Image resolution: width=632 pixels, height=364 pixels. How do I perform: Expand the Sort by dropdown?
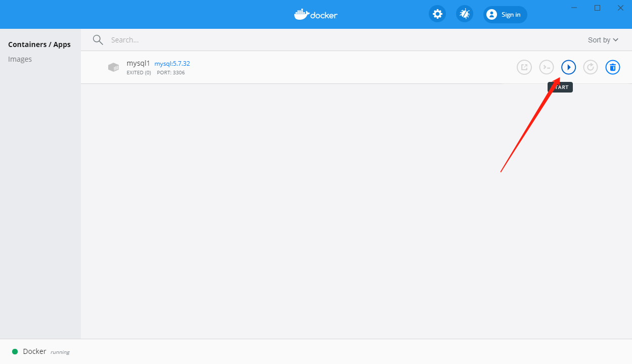coord(603,40)
